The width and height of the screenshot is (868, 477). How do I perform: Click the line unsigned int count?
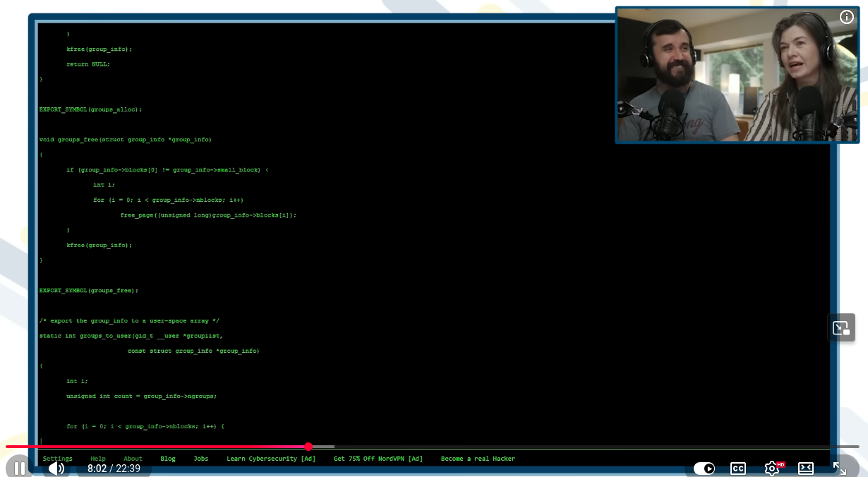[x=141, y=396]
